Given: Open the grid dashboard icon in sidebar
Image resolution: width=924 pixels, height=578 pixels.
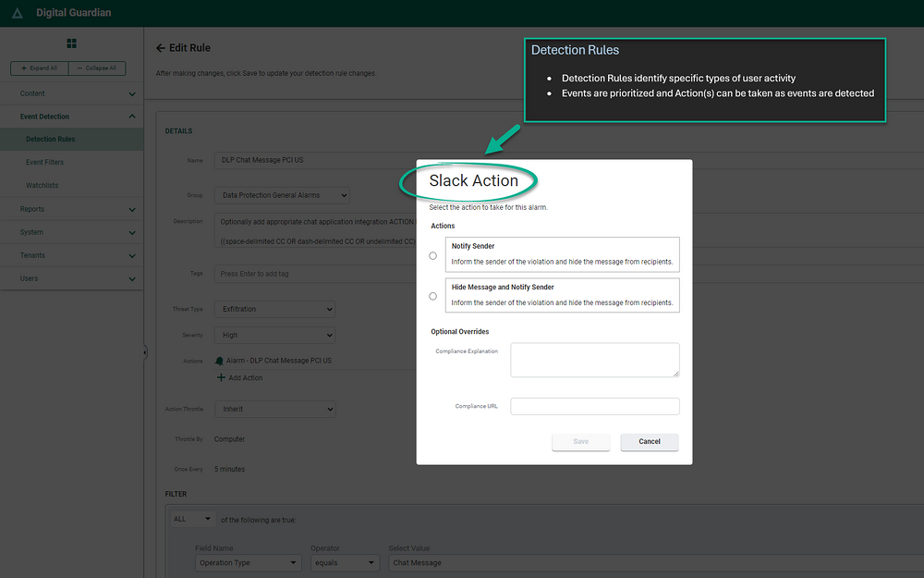Looking at the screenshot, I should tap(72, 43).
